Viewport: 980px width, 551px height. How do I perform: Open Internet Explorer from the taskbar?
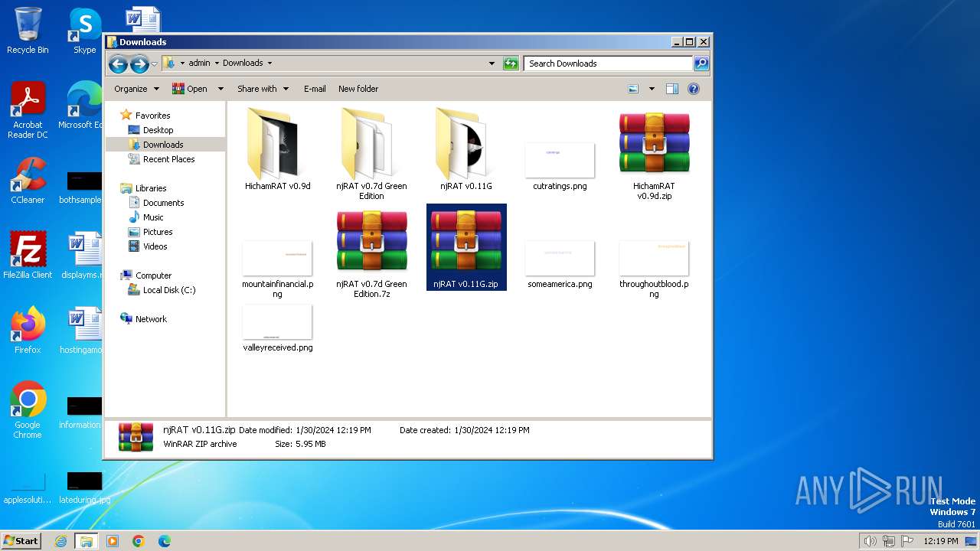point(61,541)
